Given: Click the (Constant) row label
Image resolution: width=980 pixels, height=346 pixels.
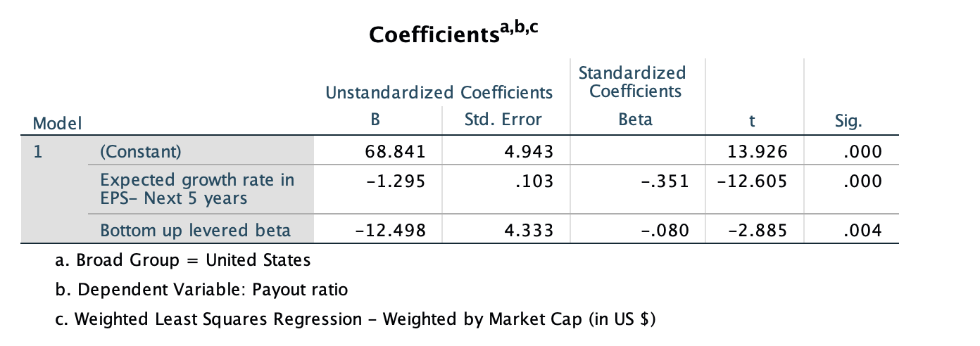Looking at the screenshot, I should click(141, 150).
